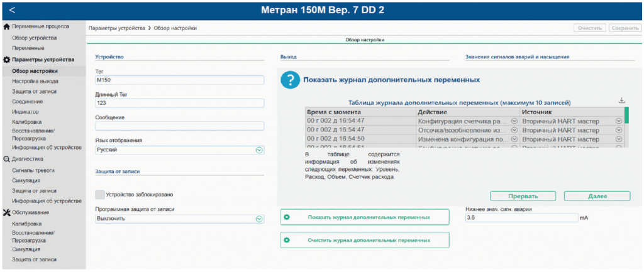Focus the Длинный Тег input field
Viewport: 644px width, 272px height.
(x=179, y=103)
